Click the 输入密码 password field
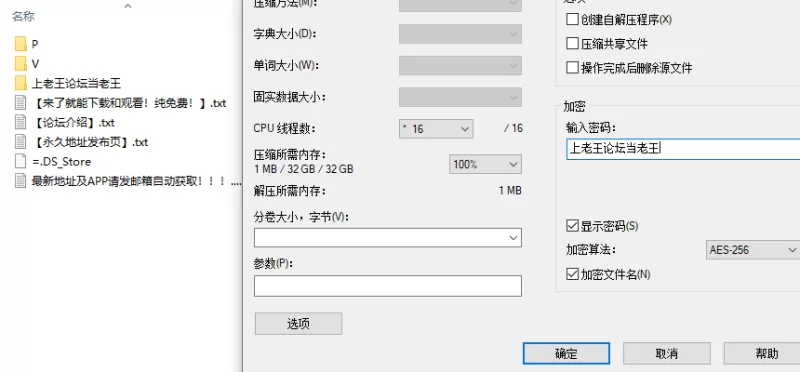Viewport: 800px width, 372px height. coord(683,148)
